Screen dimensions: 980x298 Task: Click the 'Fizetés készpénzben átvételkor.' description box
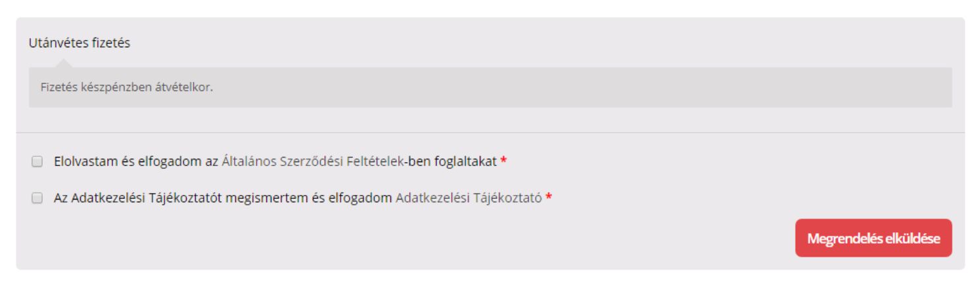[x=490, y=87]
